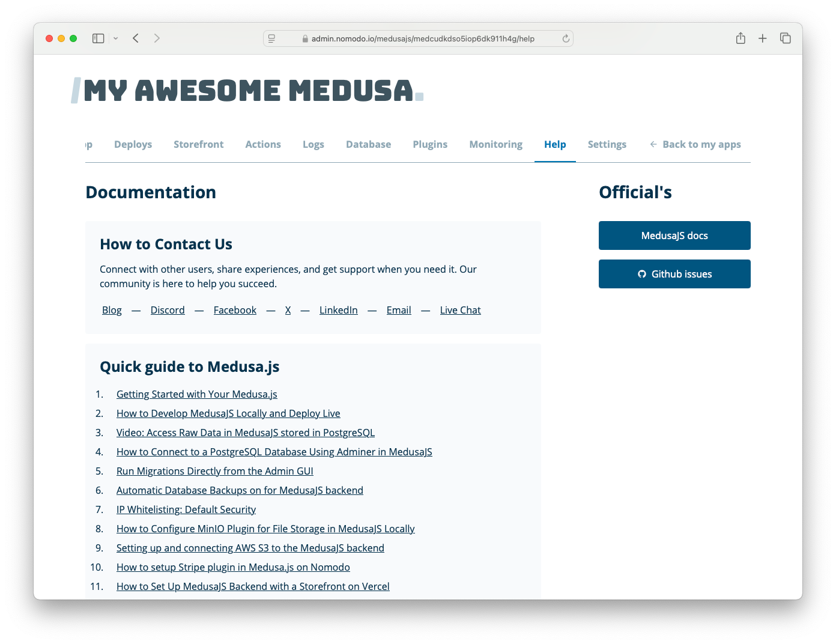The image size is (836, 644).
Task: Open Video: Access Raw Data guide
Action: pyautogui.click(x=246, y=433)
